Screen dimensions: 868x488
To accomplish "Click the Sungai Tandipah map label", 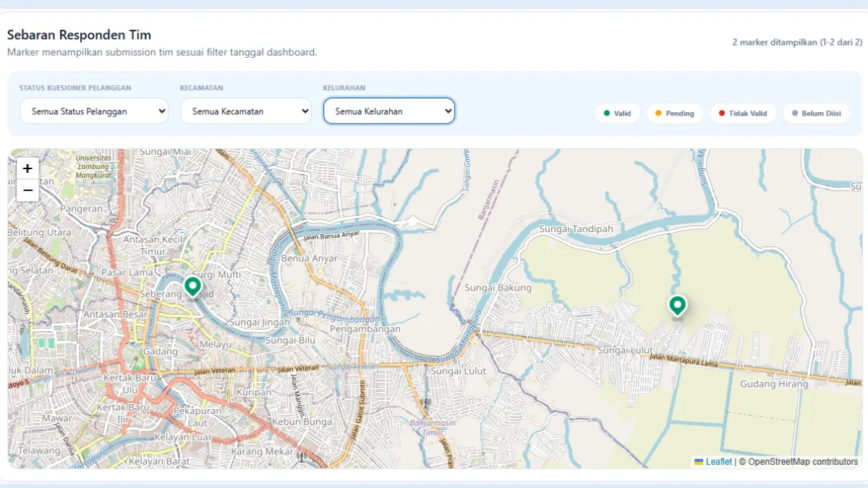I will tap(576, 229).
